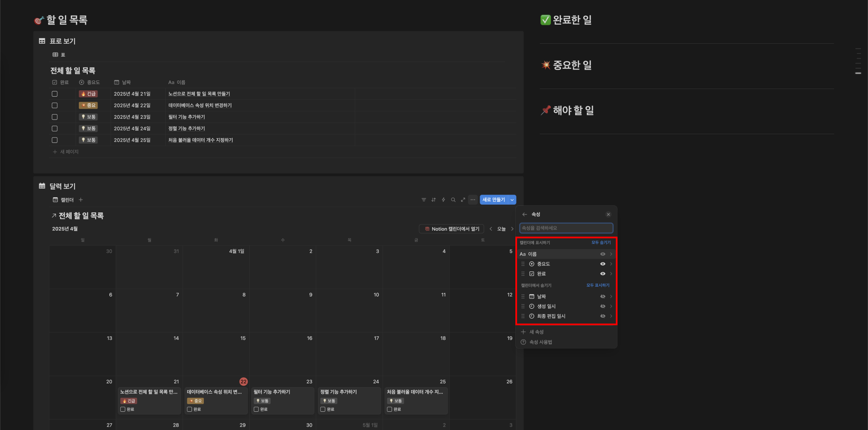Screen dimensions: 868x430
Task: Select the 표 view tab
Action: (59, 55)
